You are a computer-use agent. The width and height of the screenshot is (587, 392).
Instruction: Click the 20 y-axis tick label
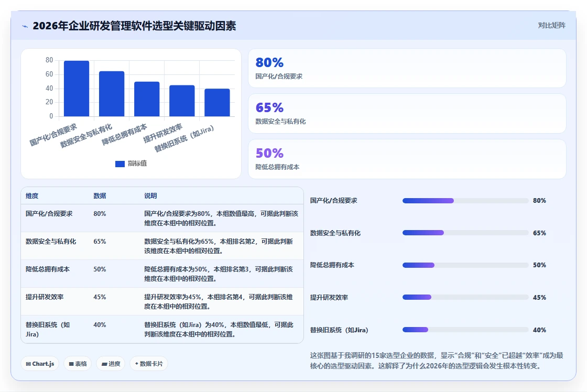point(49,102)
